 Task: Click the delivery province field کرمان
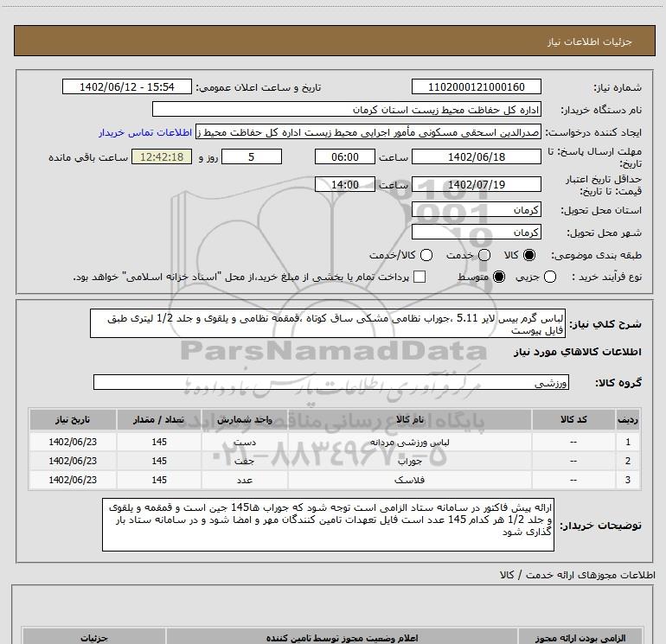[x=476, y=210]
